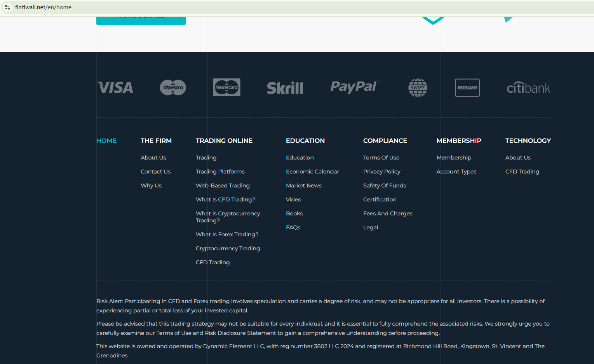Click the EDUCATION footer heading
The height and width of the screenshot is (364, 594).
click(x=305, y=140)
